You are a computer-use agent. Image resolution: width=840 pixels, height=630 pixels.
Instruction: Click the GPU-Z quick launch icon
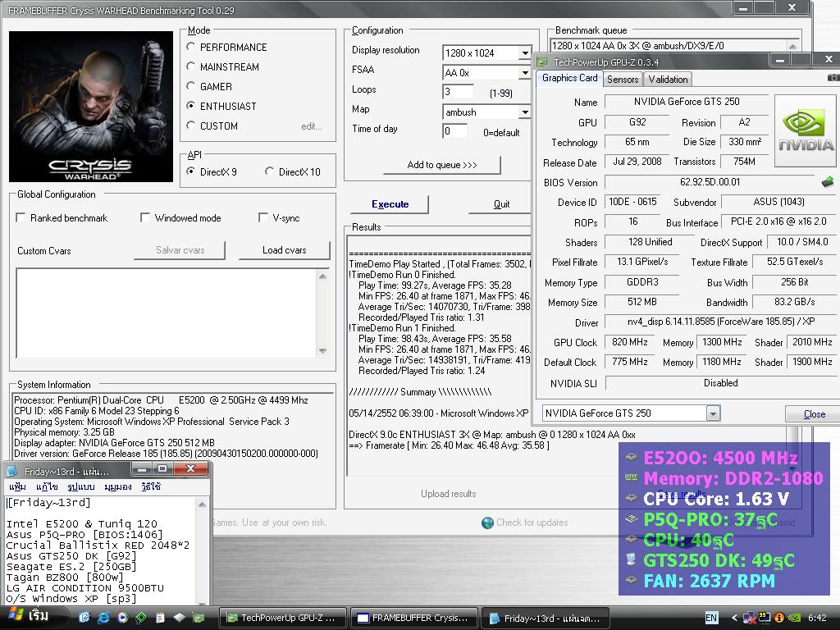click(x=199, y=618)
